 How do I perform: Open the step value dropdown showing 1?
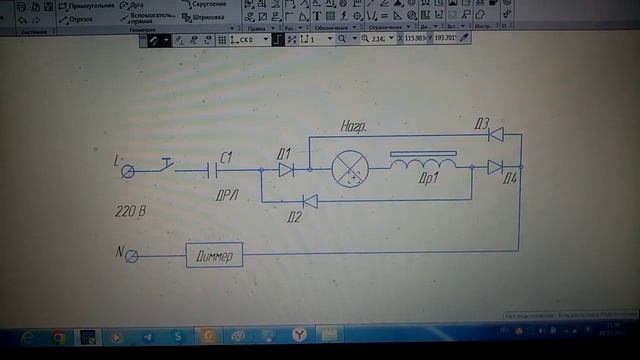(x=330, y=39)
